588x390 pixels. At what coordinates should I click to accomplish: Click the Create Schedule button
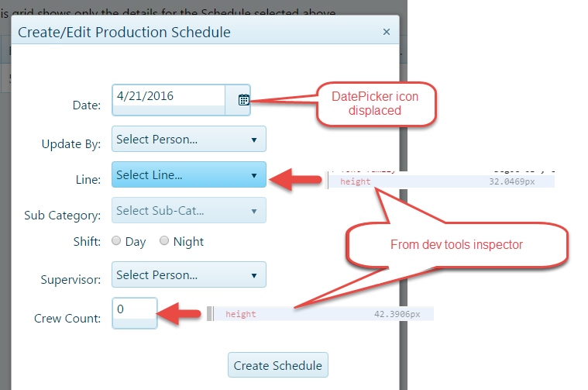tap(278, 365)
